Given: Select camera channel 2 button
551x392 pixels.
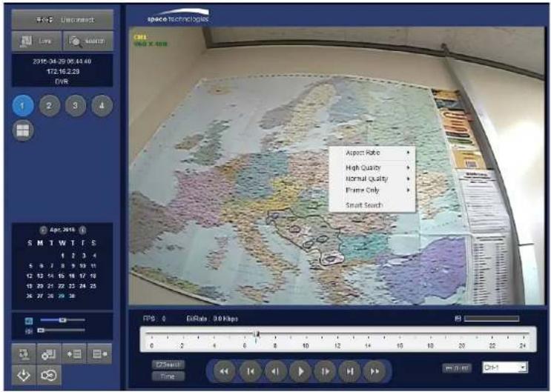Looking at the screenshot, I should (49, 105).
